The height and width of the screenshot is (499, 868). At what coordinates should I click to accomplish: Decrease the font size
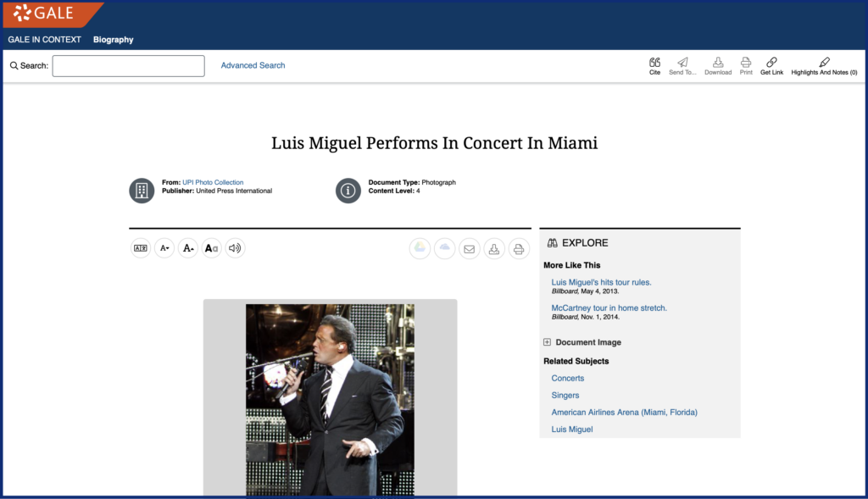pyautogui.click(x=164, y=248)
